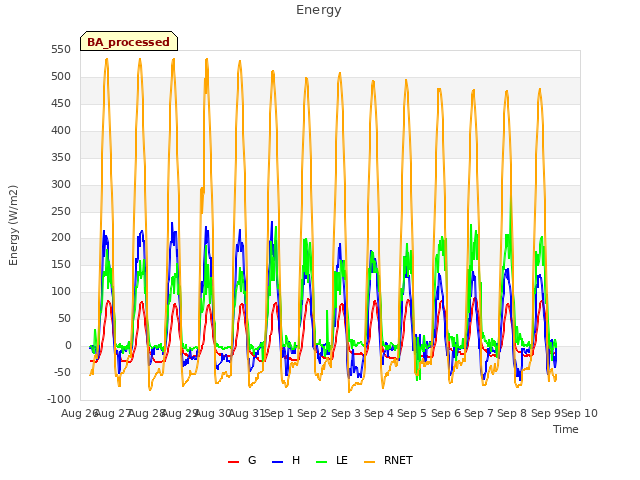Click the Sep 7 x-axis label

[479, 413]
